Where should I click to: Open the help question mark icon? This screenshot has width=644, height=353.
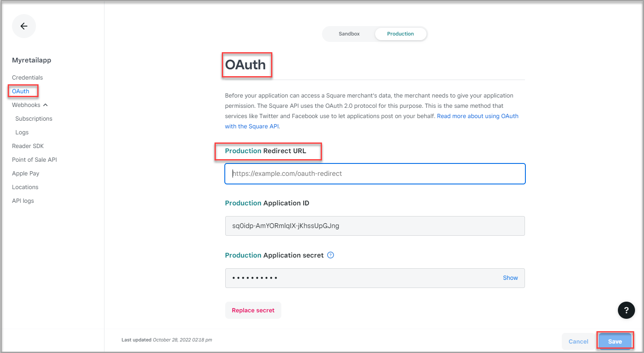click(x=626, y=310)
